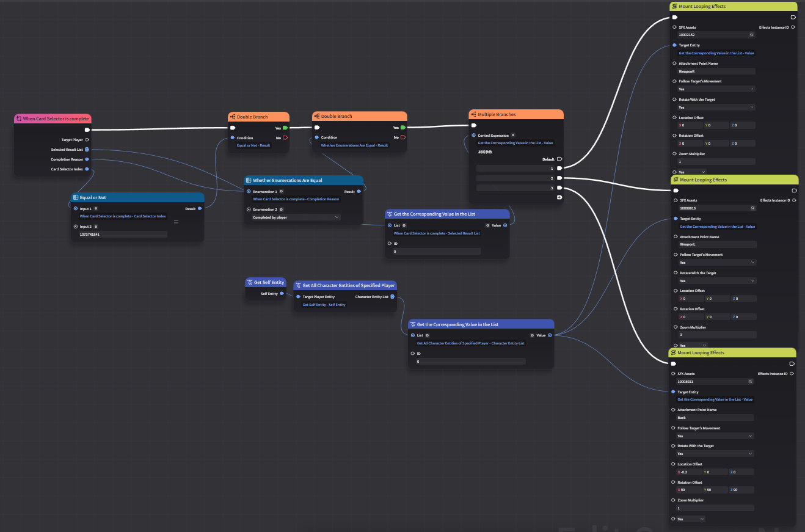Viewport: 805px width, 532px height.
Task: Open Follow Target's Movement dropdown in WeaponR node
Action: (716, 89)
